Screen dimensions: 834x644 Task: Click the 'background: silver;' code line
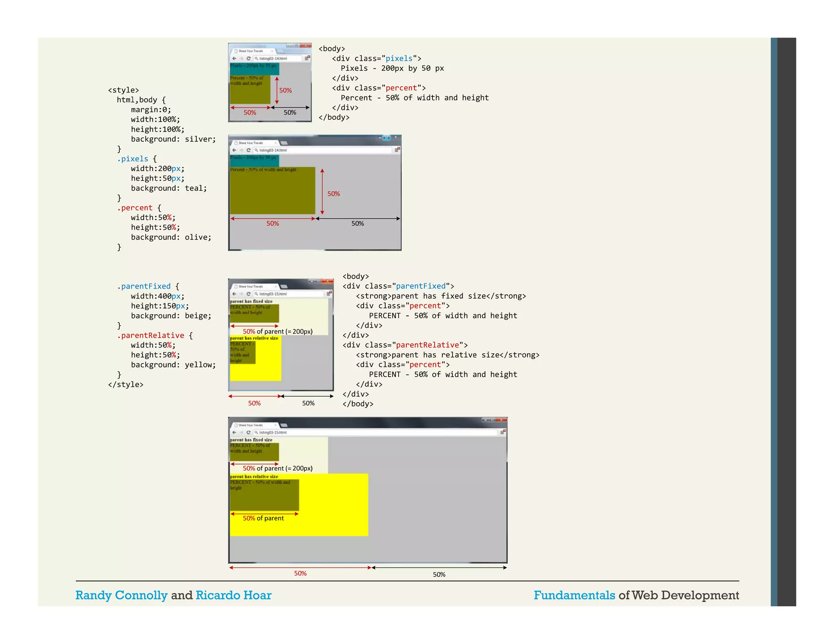click(173, 139)
